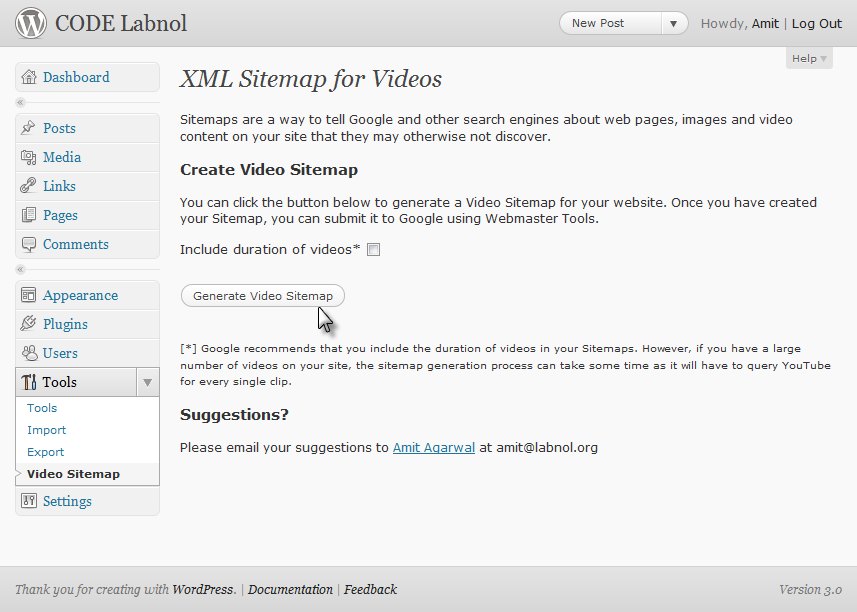Open the New Post dropdown arrow
Image resolution: width=857 pixels, height=612 pixels.
(674, 24)
